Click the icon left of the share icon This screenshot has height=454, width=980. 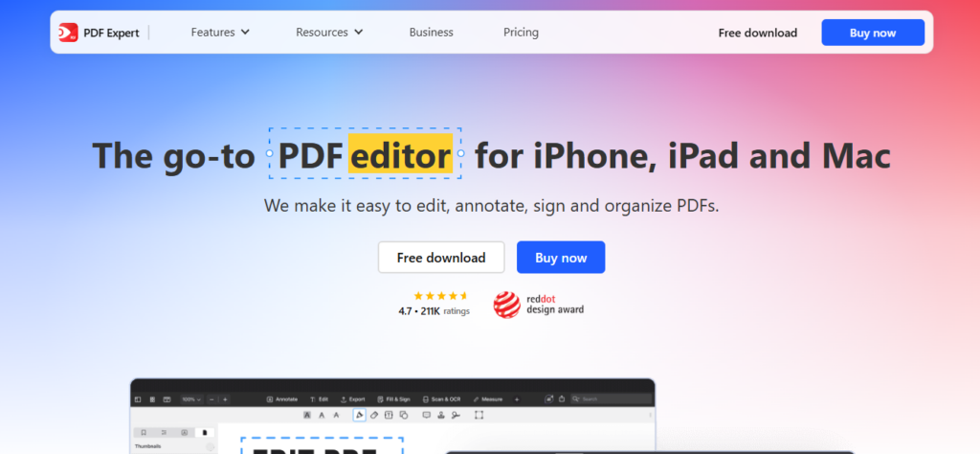point(548,399)
